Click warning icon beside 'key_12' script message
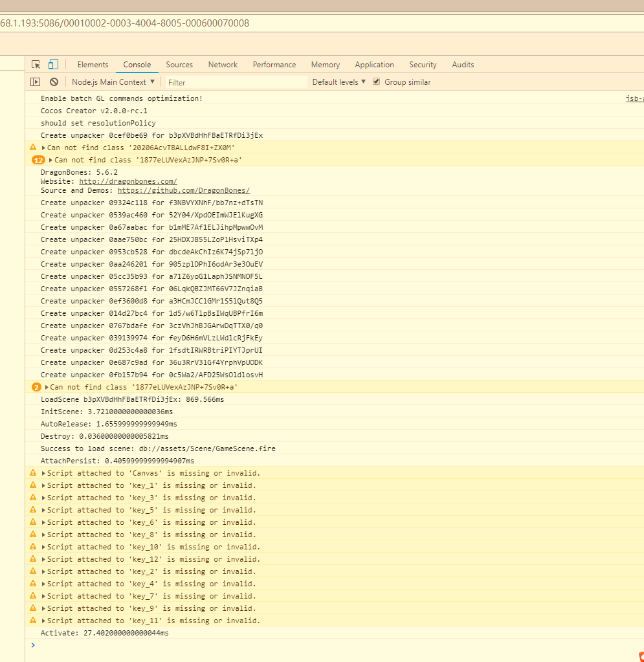Image resolution: width=644 pixels, height=662 pixels. 34,558
